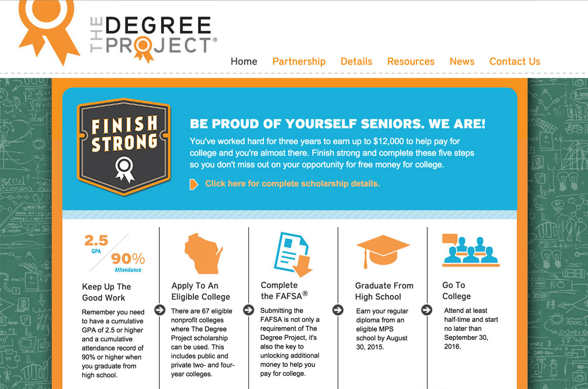Click the Finish Strong badge

[123, 146]
